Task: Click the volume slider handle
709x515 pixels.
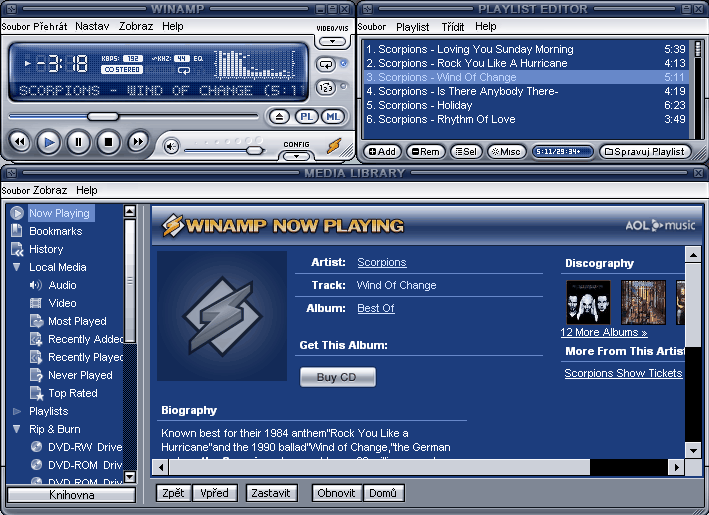Action: tap(255, 150)
